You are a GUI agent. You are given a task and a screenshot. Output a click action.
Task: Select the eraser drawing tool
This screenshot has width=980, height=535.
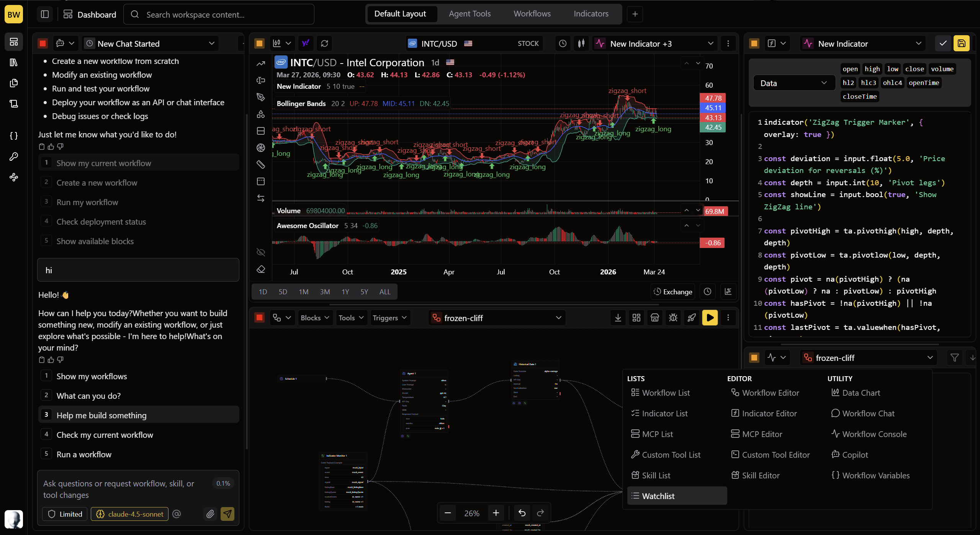pos(261,270)
